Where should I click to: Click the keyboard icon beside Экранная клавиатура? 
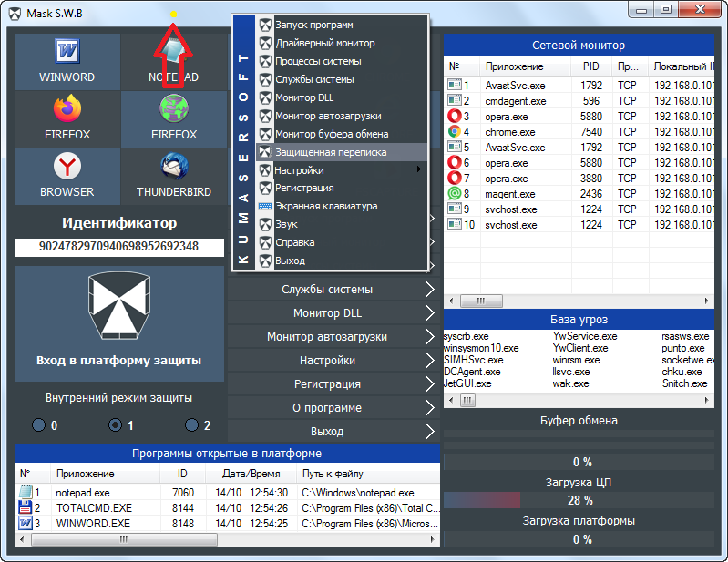click(x=265, y=206)
